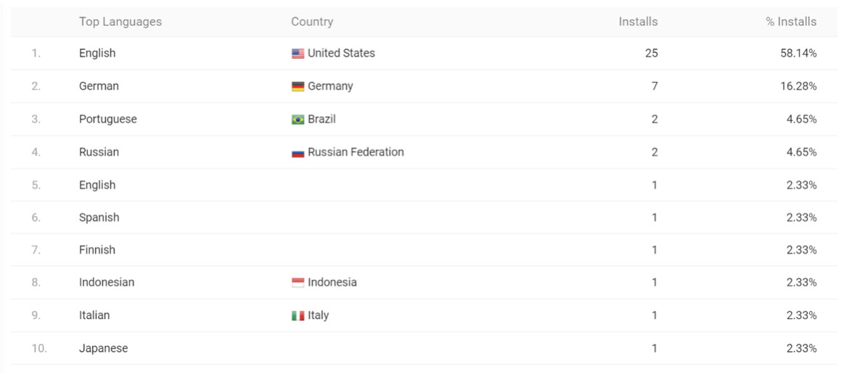Viewport: 868px width, 380px height.
Task: Click the % Installs column header
Action: pyautogui.click(x=791, y=22)
